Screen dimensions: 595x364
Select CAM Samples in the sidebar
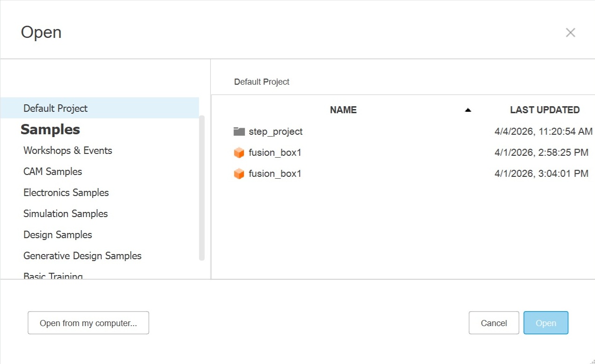point(53,171)
